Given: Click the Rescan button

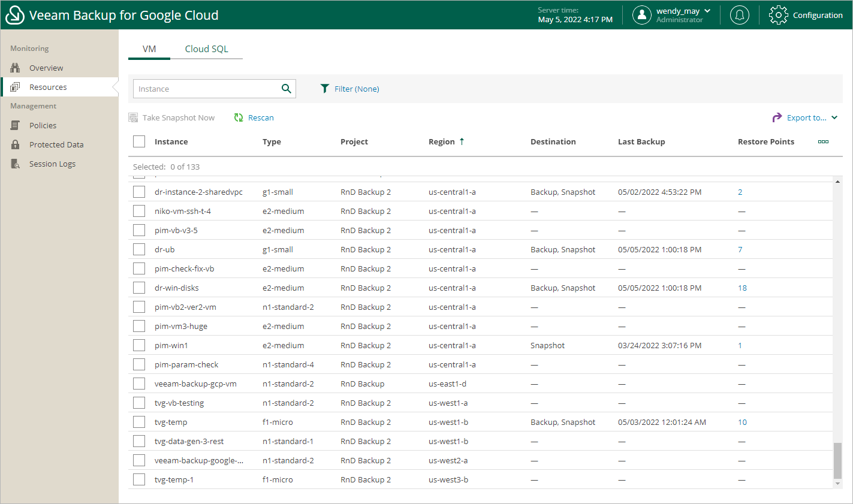Looking at the screenshot, I should (254, 117).
